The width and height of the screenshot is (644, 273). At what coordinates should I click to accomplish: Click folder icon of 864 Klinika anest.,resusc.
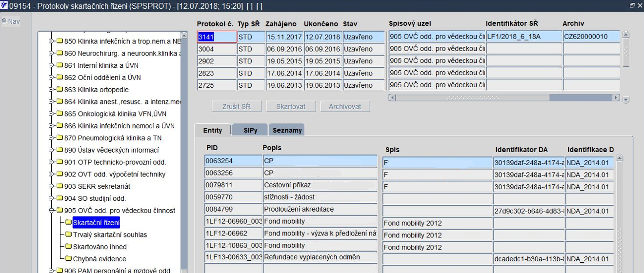(x=60, y=102)
